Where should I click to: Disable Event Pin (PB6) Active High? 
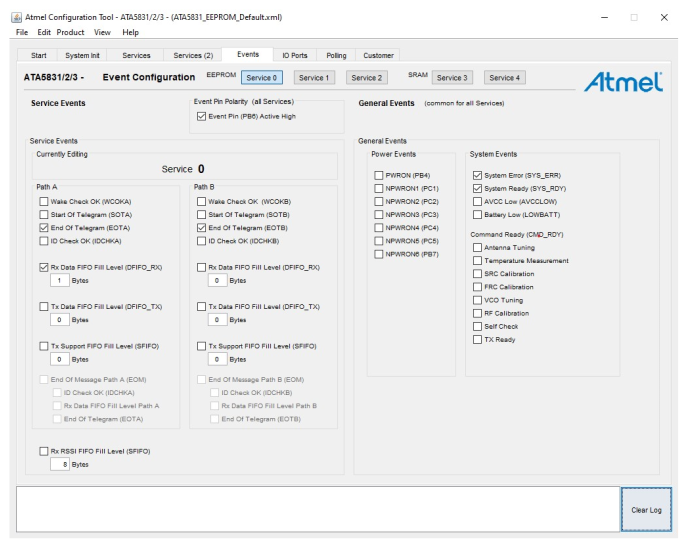202,117
